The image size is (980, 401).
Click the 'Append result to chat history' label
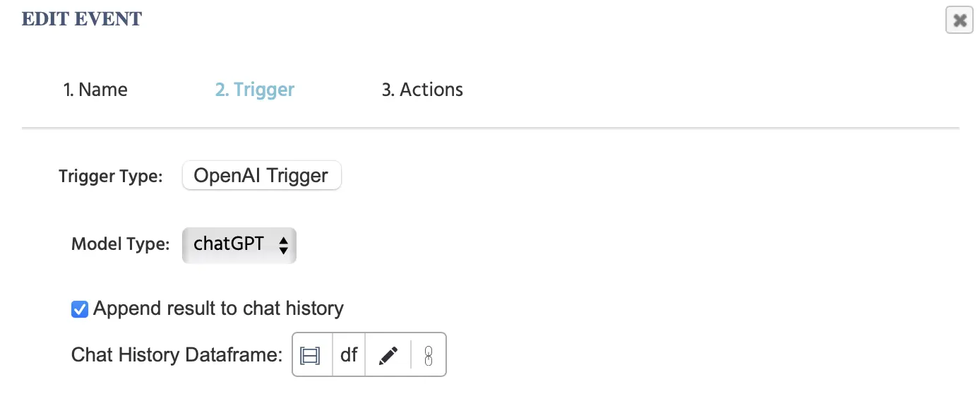218,309
